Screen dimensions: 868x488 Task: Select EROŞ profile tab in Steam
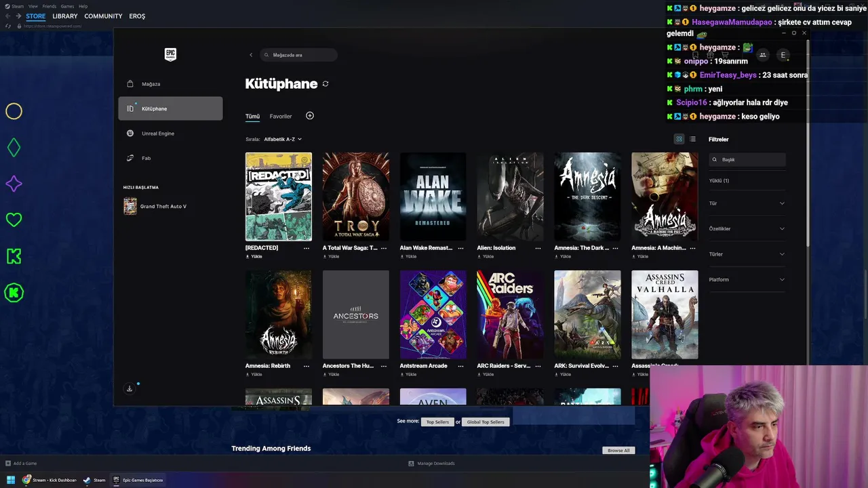[137, 16]
